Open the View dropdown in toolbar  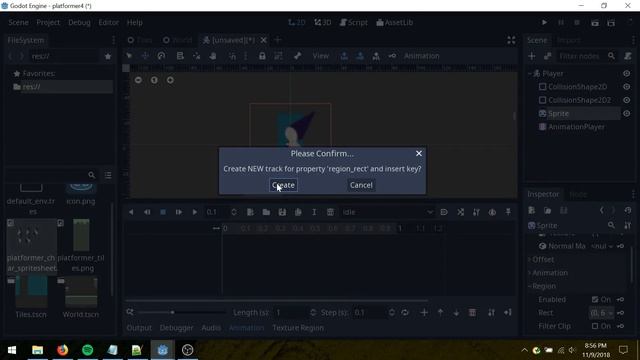point(320,56)
